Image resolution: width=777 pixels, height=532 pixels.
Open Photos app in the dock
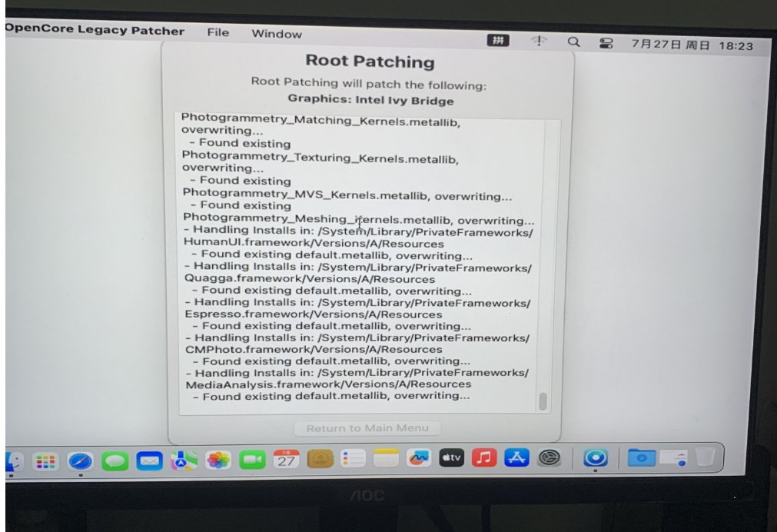[x=218, y=460]
